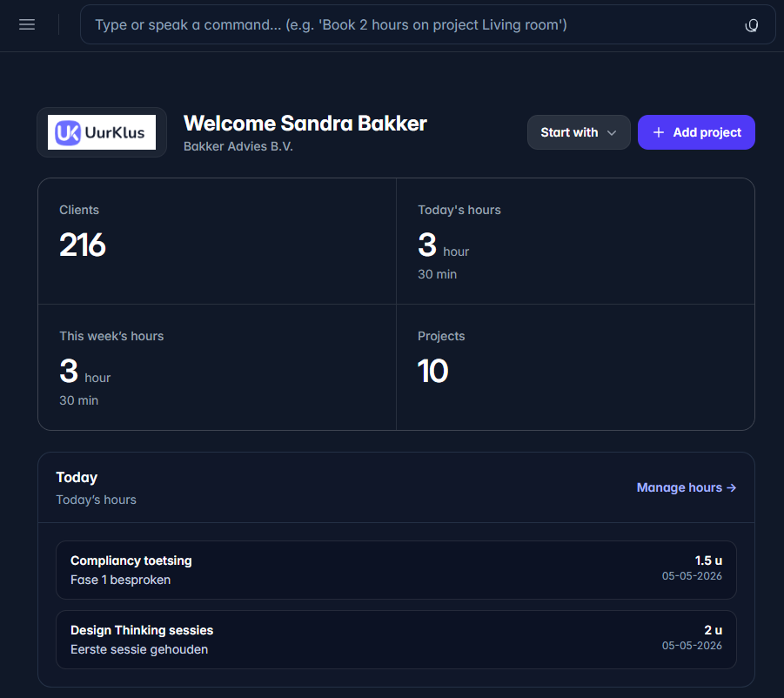Click the UurKlus logo
Screen dimensions: 784x698
(102, 132)
